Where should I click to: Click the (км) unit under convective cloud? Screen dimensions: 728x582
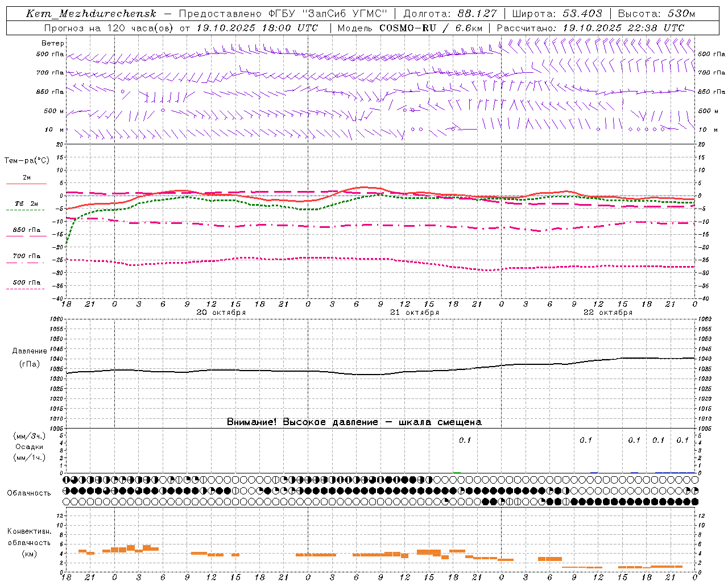[x=29, y=554]
